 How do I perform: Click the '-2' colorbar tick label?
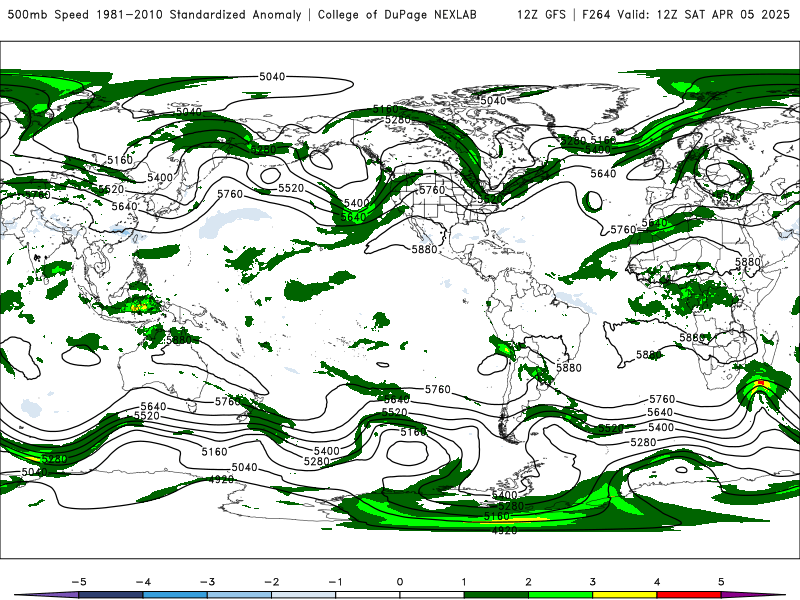(271, 582)
